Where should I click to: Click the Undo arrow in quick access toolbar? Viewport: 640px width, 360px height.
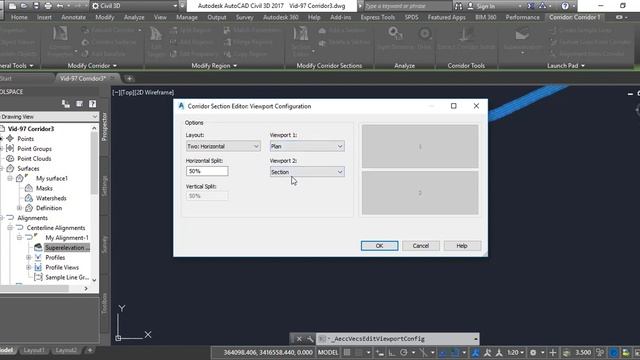pos(60,6)
